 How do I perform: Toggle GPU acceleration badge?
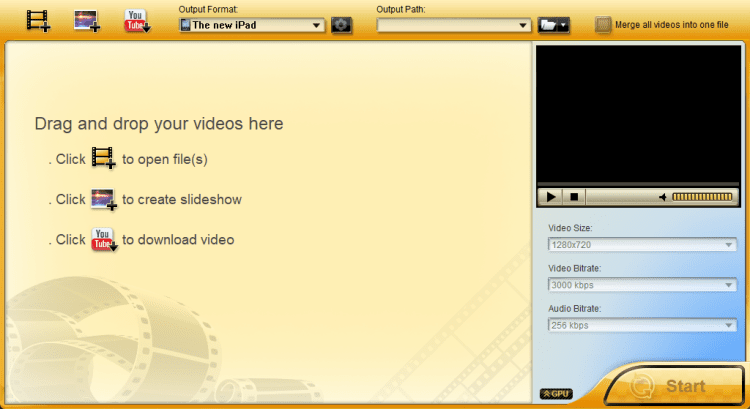coord(556,394)
